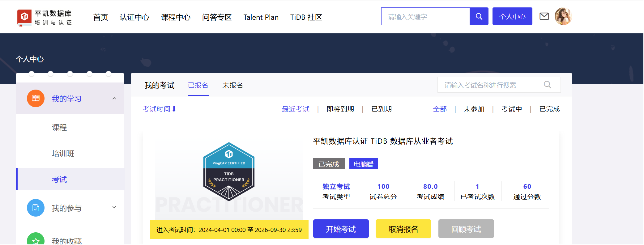The height and width of the screenshot is (245, 644).
Task: Go to 首页 in top navigation
Action: point(101,17)
